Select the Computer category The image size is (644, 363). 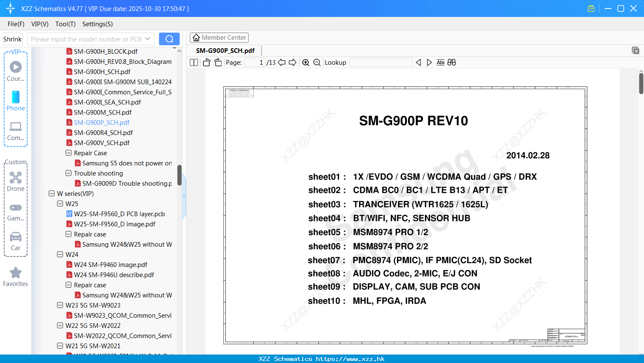pyautogui.click(x=16, y=131)
